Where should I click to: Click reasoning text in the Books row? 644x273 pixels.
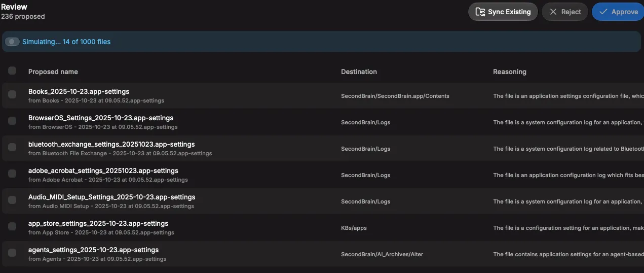click(x=568, y=96)
